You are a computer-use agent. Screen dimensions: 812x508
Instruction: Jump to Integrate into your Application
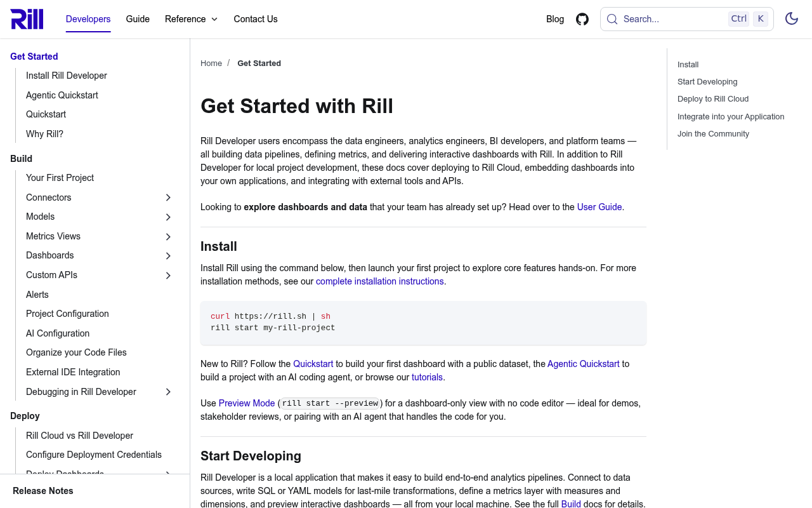click(731, 117)
